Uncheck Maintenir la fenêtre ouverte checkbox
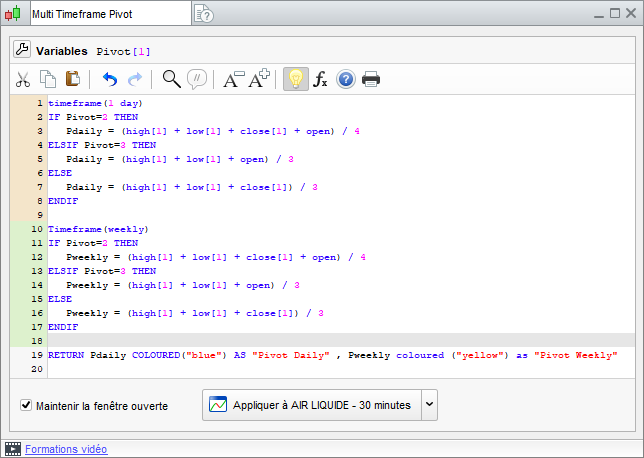 (x=26, y=406)
